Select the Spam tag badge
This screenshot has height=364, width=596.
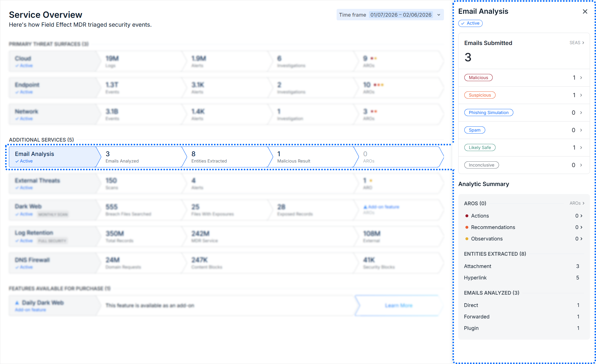(474, 130)
